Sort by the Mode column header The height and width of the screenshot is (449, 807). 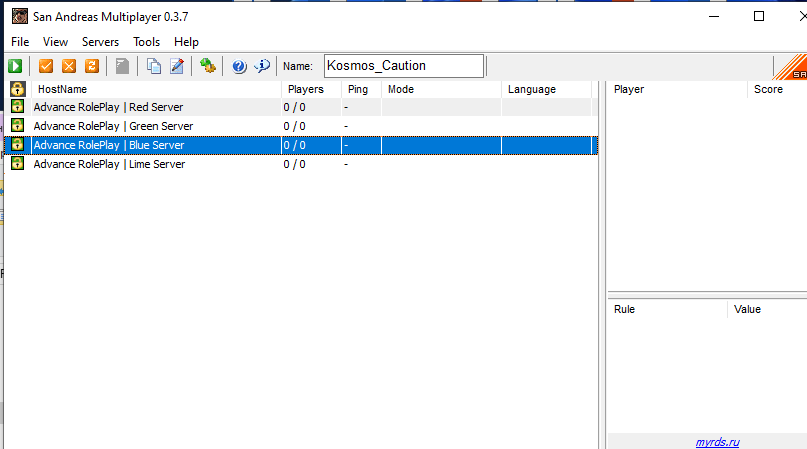[441, 89]
